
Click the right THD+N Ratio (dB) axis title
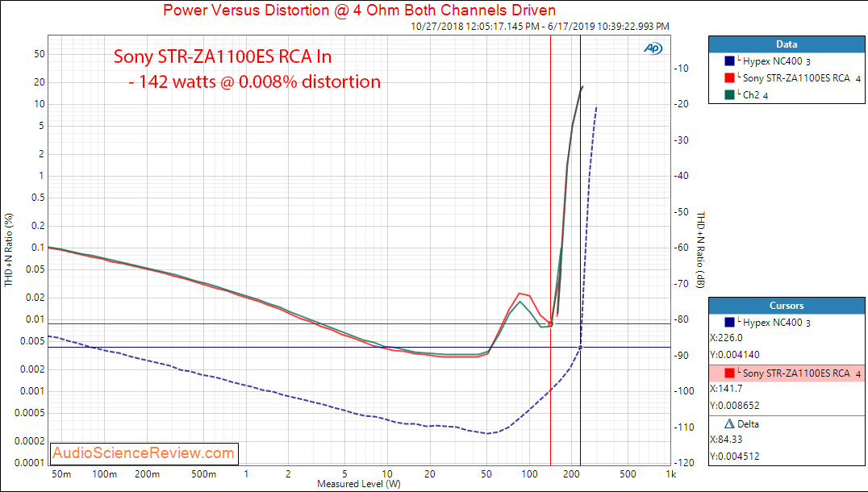[x=701, y=249]
